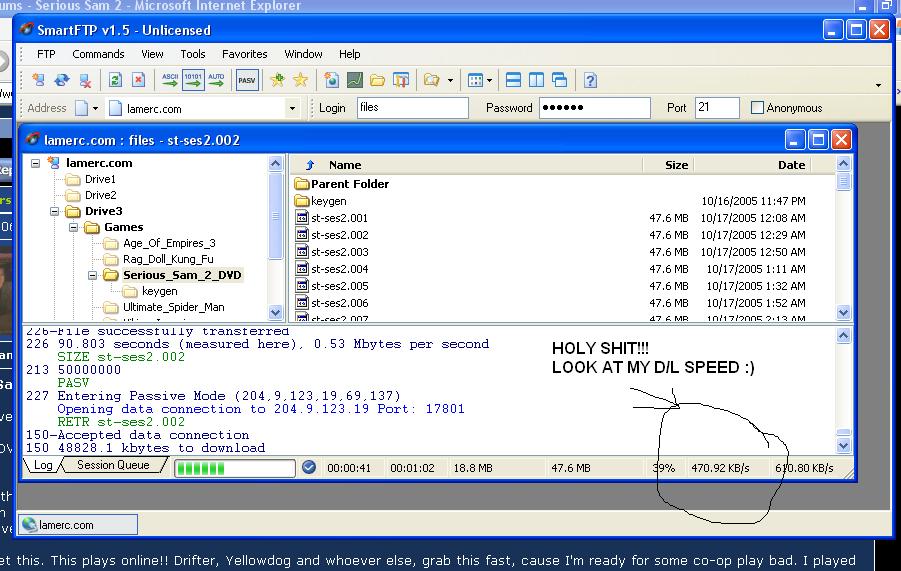Viewport: 901px width, 571px height.
Task: Toggle the PASV passive mode button
Action: point(247,80)
